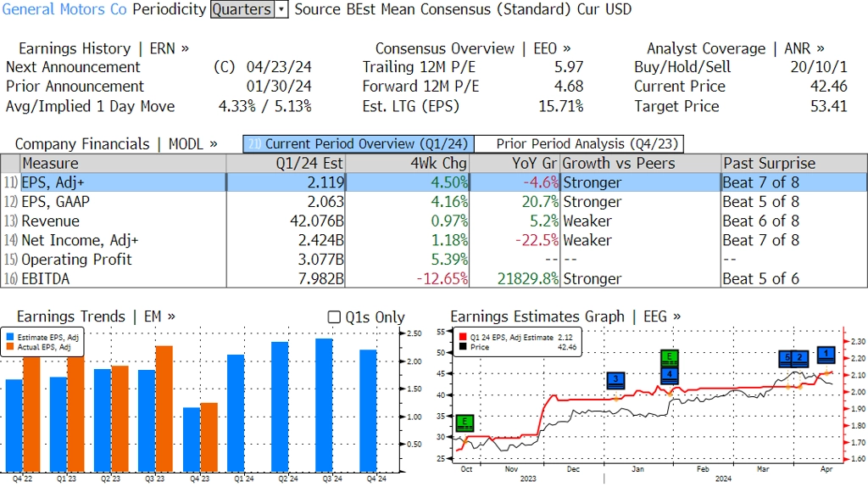Click the blue 5 marker on graph
This screenshot has height=487, width=868.
786,359
